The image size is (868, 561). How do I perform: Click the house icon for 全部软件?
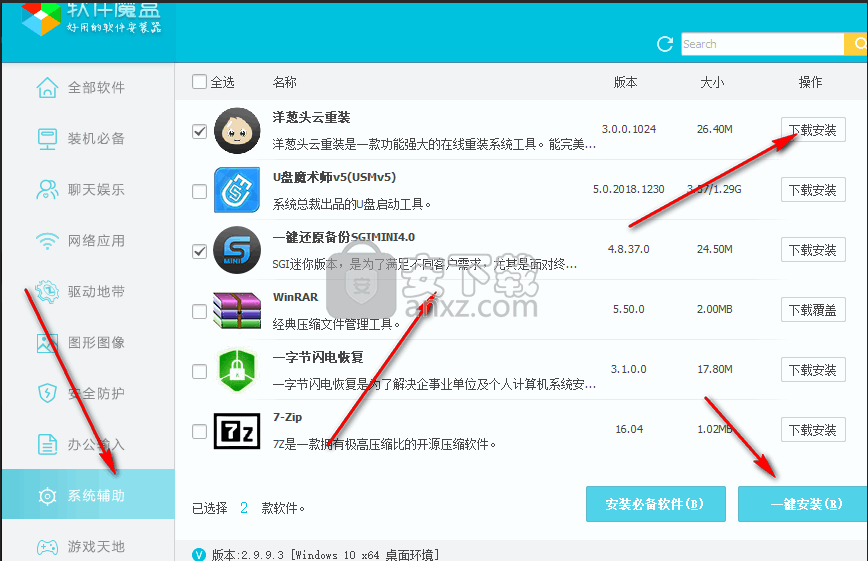coord(47,87)
